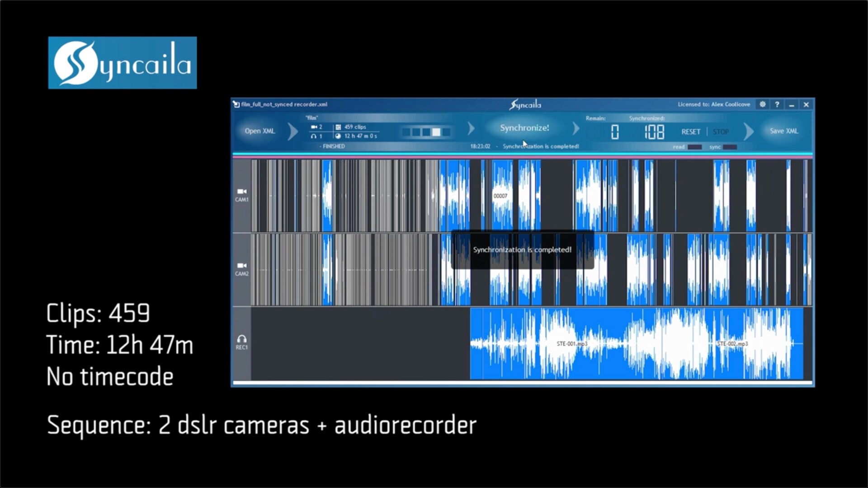The image size is (868, 488).
Task: Click the chevron arrow before Save XML
Action: pos(749,131)
